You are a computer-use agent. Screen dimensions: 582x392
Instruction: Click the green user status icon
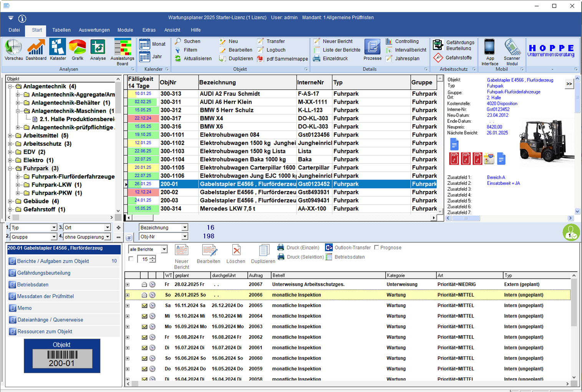[570, 233]
